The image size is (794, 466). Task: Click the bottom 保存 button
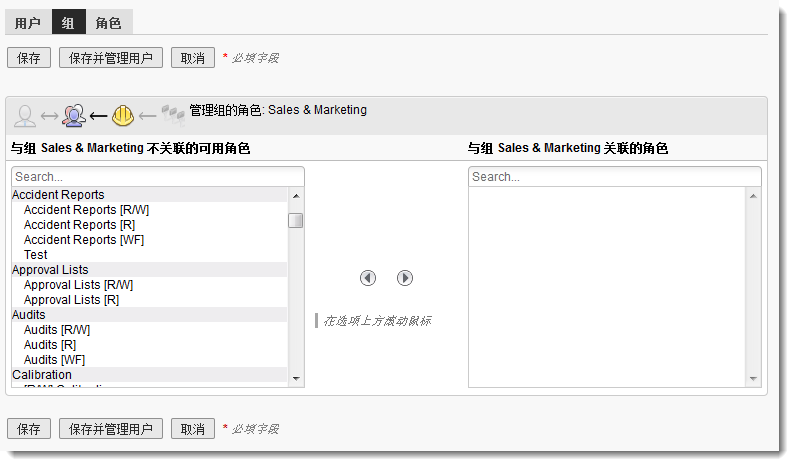[x=29, y=429]
